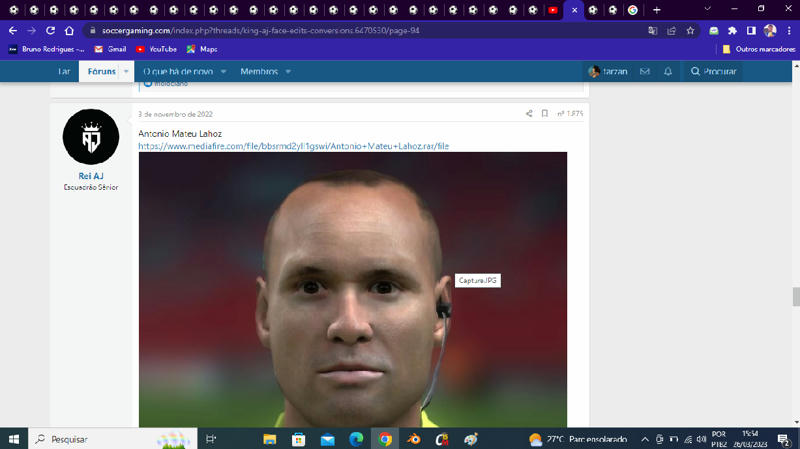Screen dimensions: 800x449
Task: Open the Rei AJ profile name link
Action: [91, 176]
